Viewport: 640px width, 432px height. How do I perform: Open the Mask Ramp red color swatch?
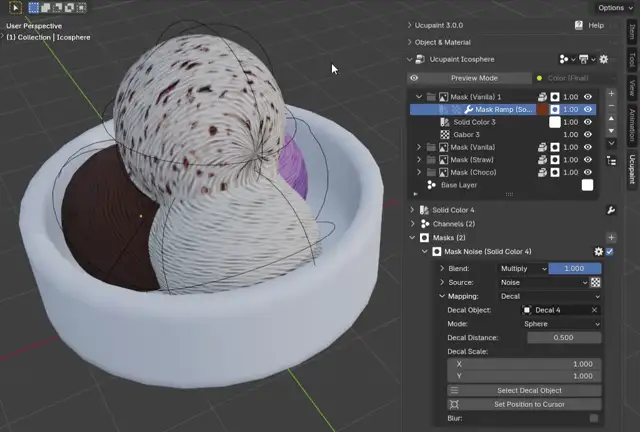coord(542,109)
